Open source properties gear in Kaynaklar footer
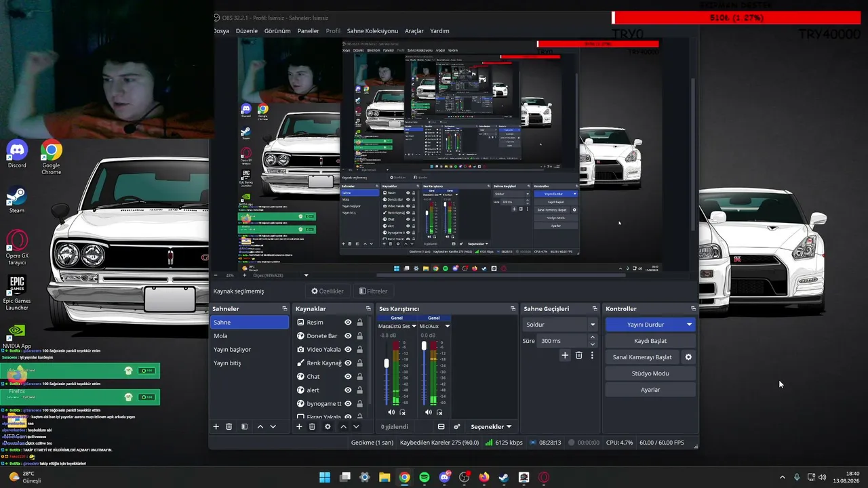The height and width of the screenshot is (488, 868). click(x=328, y=426)
